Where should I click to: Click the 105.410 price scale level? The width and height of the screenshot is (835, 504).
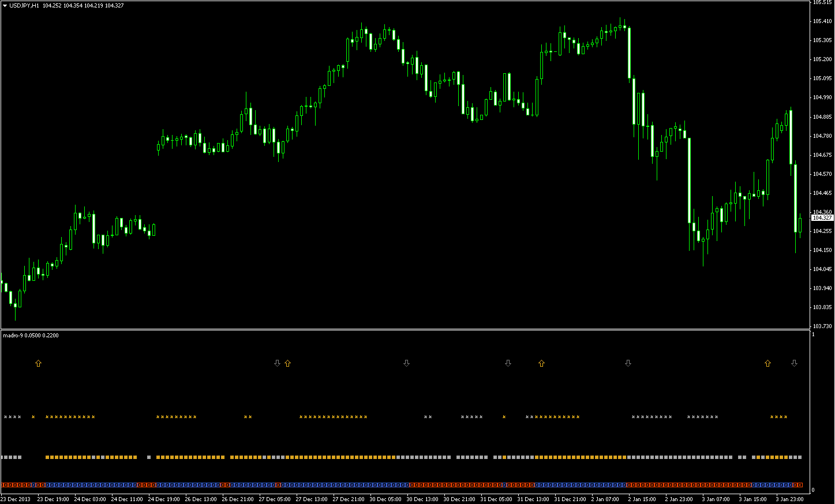822,21
